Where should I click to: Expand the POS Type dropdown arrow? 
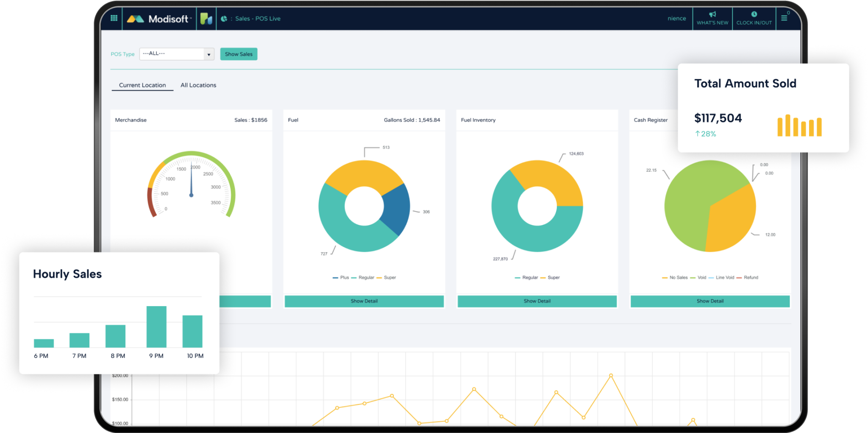[209, 54]
